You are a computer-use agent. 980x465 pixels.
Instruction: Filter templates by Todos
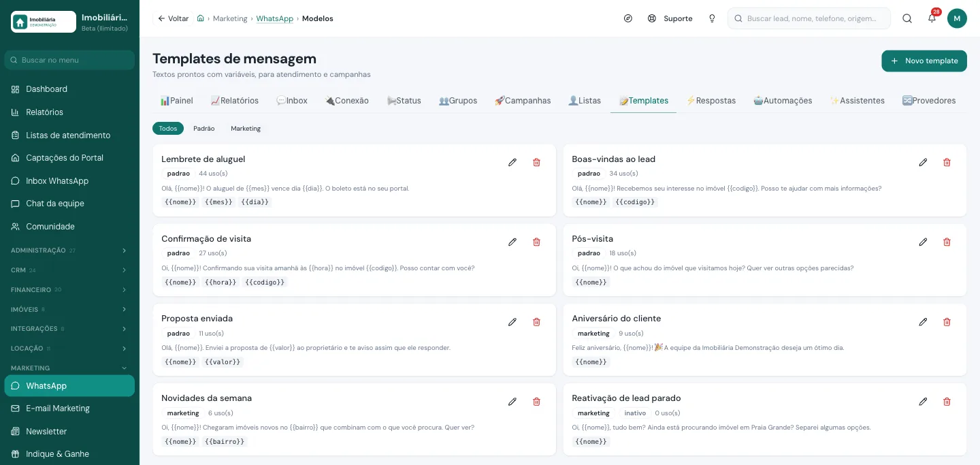(x=168, y=129)
